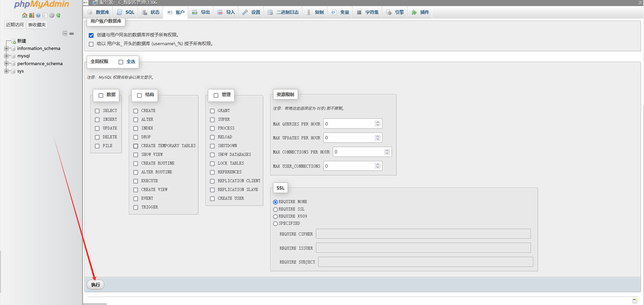The width and height of the screenshot is (644, 305).
Task: Open the 数据库 tab
Action: [99, 12]
